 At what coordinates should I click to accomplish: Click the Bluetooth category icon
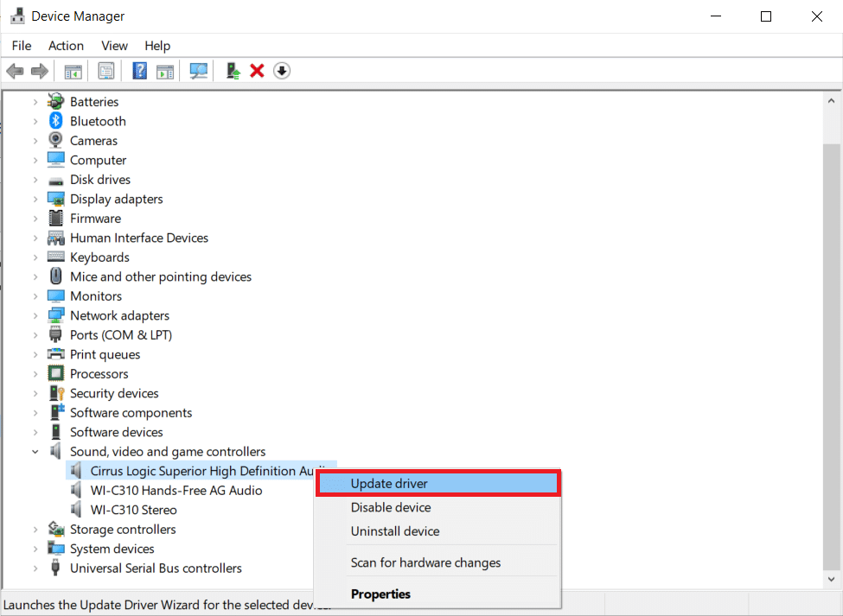(56, 121)
